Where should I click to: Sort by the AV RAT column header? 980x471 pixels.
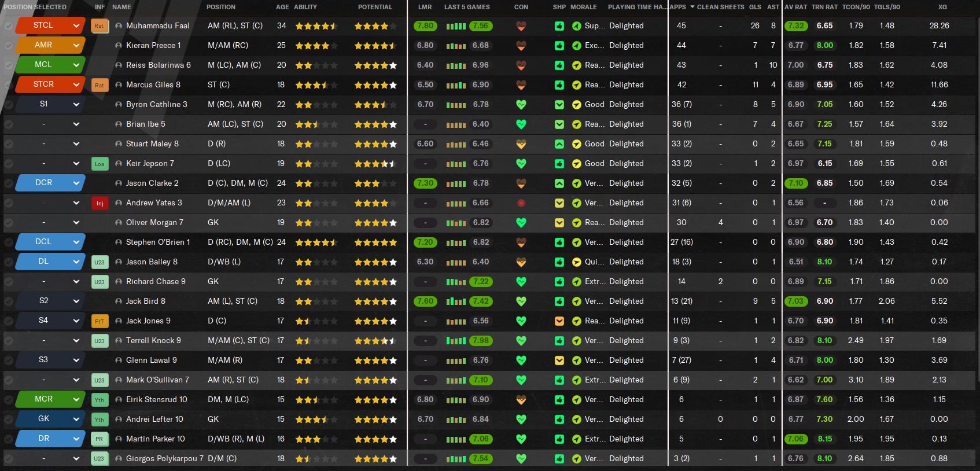796,7
